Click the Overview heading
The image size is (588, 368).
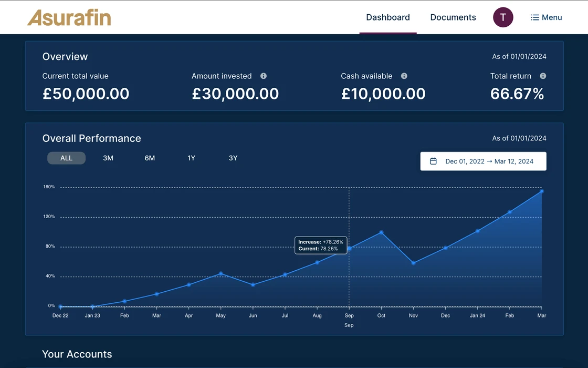tap(65, 56)
